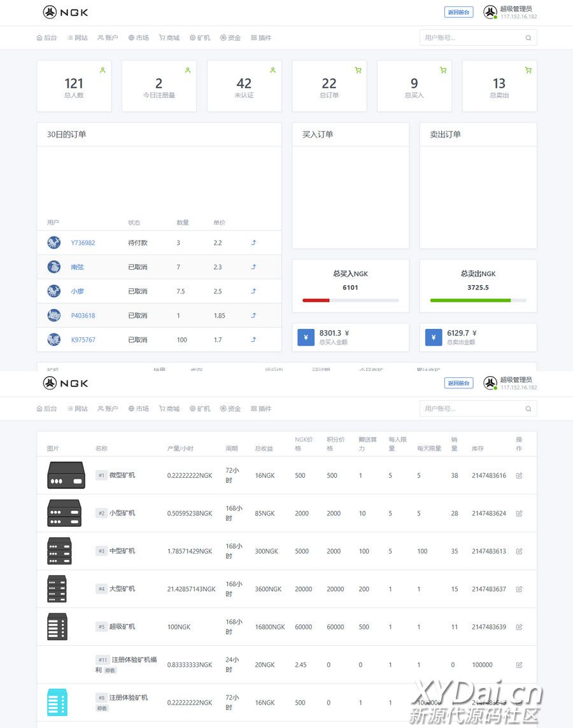Image resolution: width=573 pixels, height=728 pixels.
Task: Click the username link Y736982
Action: coord(83,242)
